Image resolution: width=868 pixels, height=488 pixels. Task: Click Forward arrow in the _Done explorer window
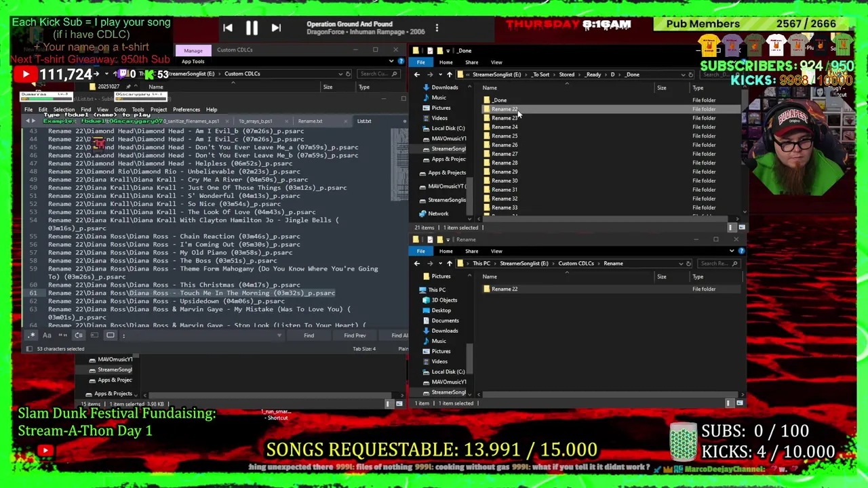tap(429, 75)
